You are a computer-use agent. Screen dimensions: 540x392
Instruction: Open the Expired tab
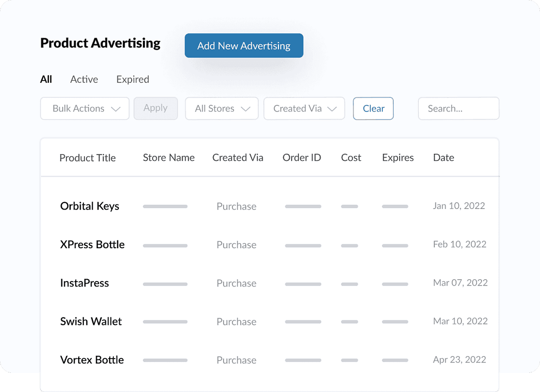click(x=133, y=79)
